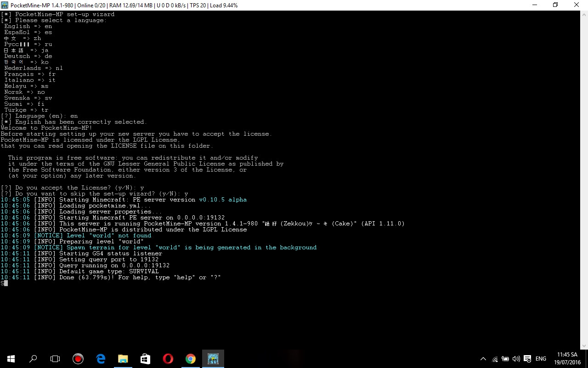Click "distributed under the LGPL License" log line
This screenshot has width=588, height=368.
pos(124,230)
